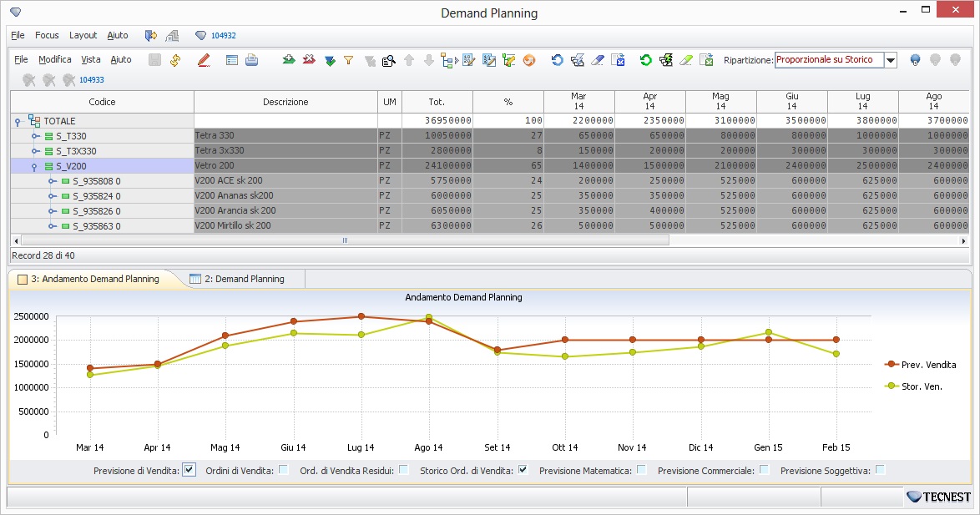This screenshot has width=980, height=515.
Task: Click the document search magnifier icon
Action: coord(389,61)
